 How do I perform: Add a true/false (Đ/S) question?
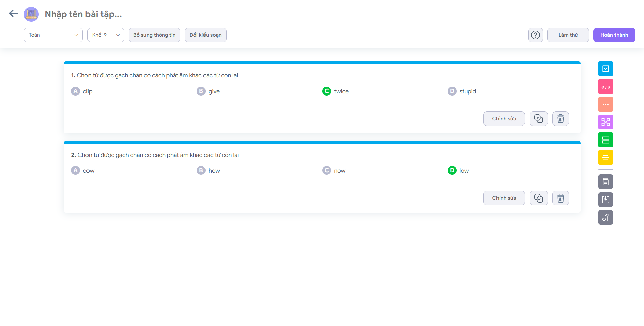point(605,87)
